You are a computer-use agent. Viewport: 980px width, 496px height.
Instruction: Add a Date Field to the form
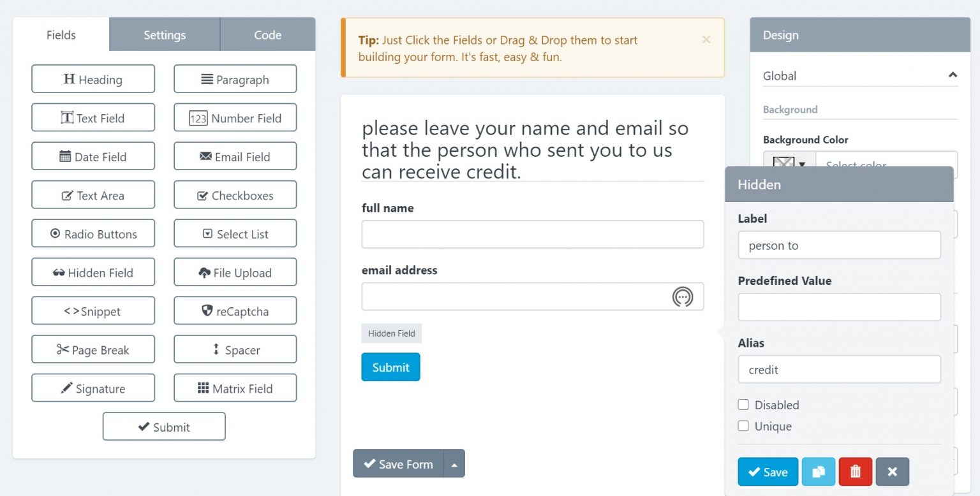[93, 156]
